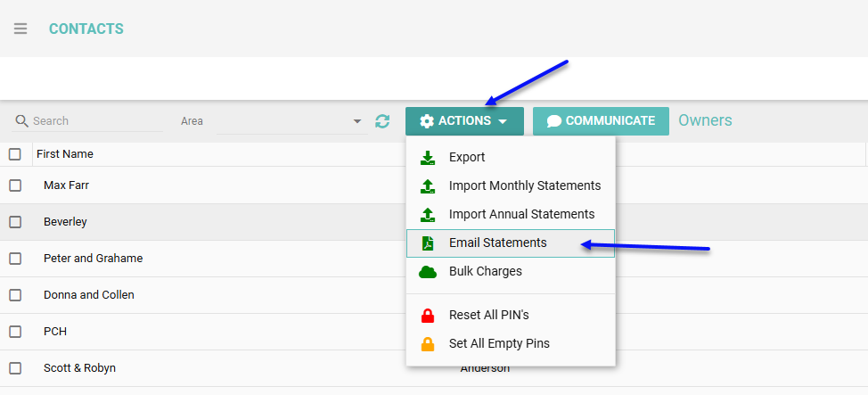Open the hamburger navigation menu
868x395 pixels.
(x=20, y=29)
